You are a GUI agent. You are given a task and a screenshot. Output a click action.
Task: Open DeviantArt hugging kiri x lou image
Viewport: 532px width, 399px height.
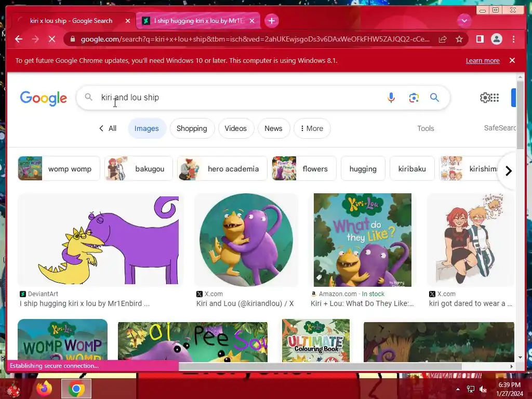click(100, 240)
